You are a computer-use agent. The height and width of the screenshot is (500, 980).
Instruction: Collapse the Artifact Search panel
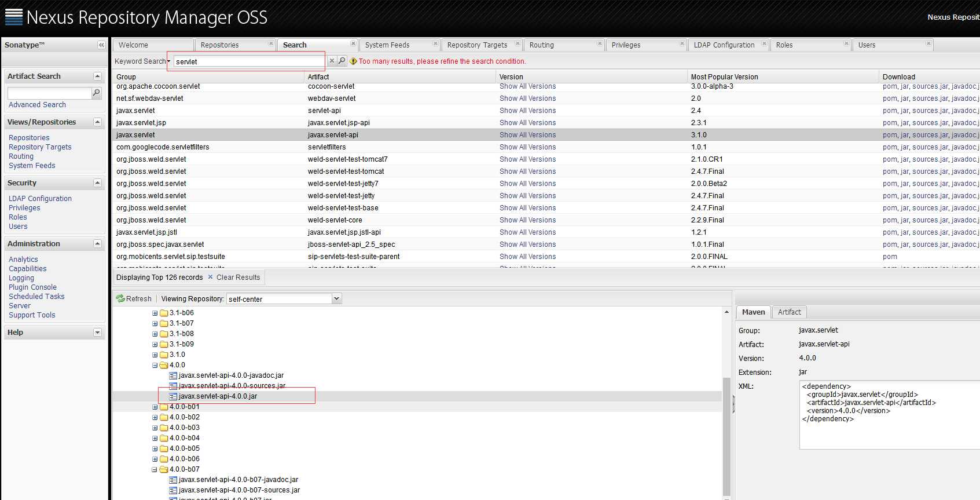(x=97, y=76)
